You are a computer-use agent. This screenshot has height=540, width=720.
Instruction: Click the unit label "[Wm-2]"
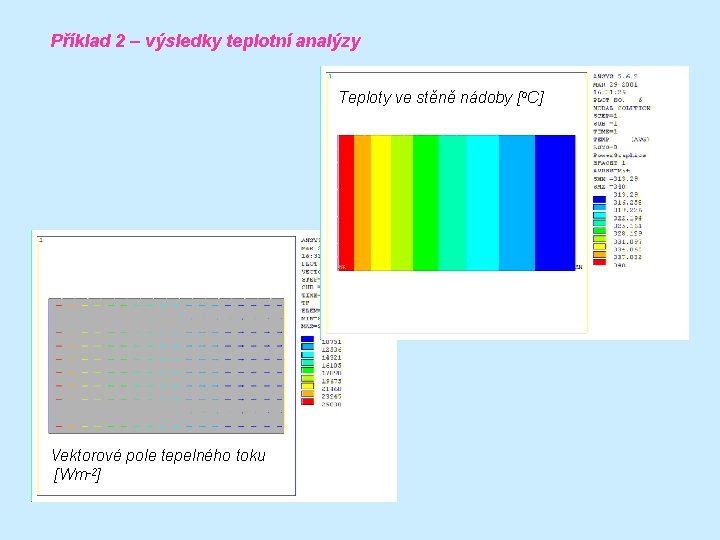click(x=77, y=474)
